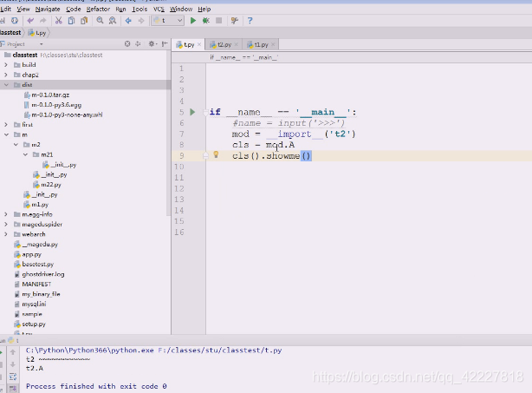
Task: Collapse the m2 folder arrow
Action: (16, 144)
